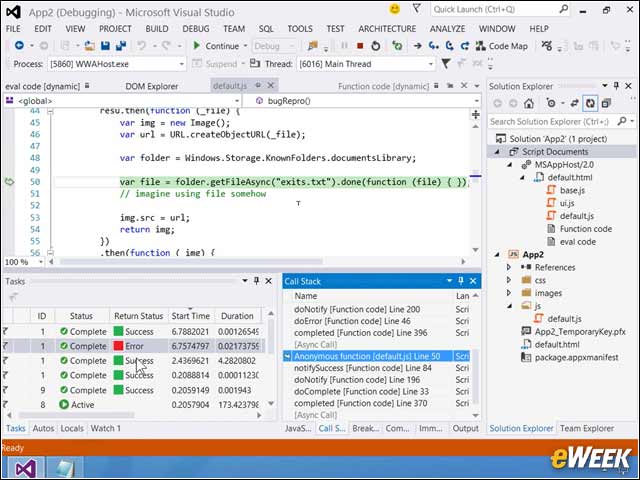Click the Visual Studio taskbar icon
640x480 pixels.
[x=25, y=468]
